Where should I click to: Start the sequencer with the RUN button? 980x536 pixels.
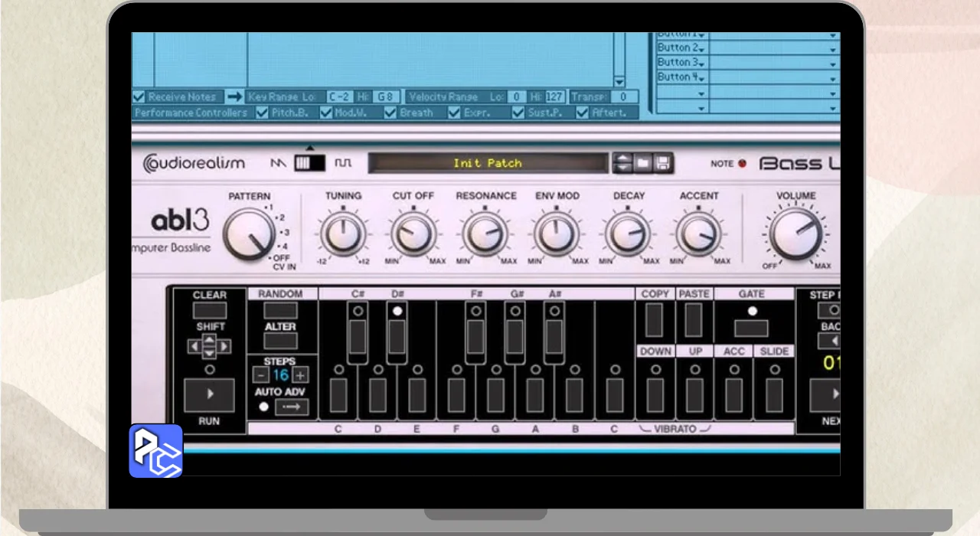click(x=209, y=395)
